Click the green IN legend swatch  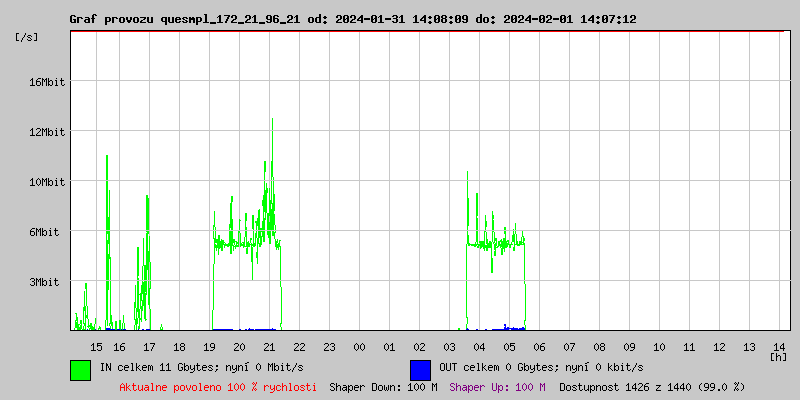pos(80,369)
